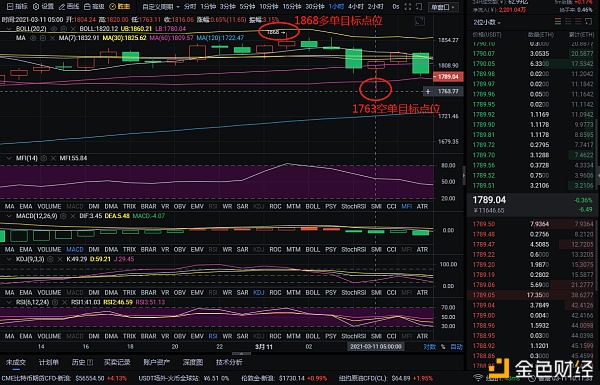Open 2位小数 decimal precision dropdown

pyautogui.click(x=487, y=23)
